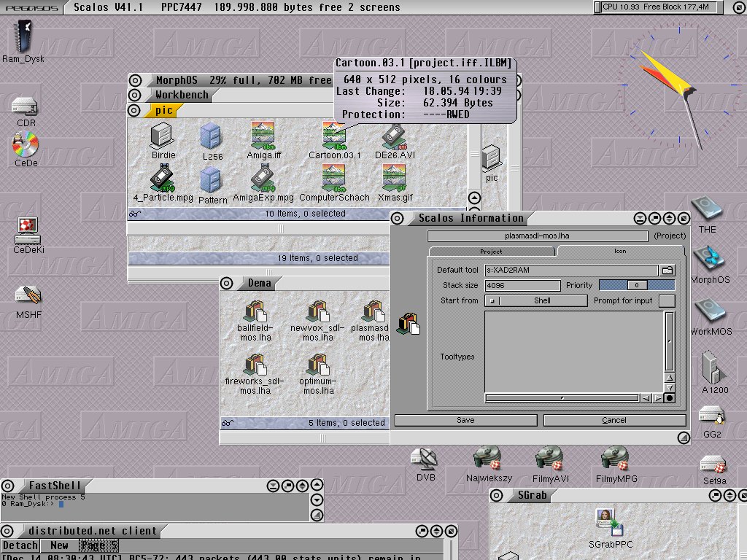Click the Tooltypes scroll right arrow

658,398
